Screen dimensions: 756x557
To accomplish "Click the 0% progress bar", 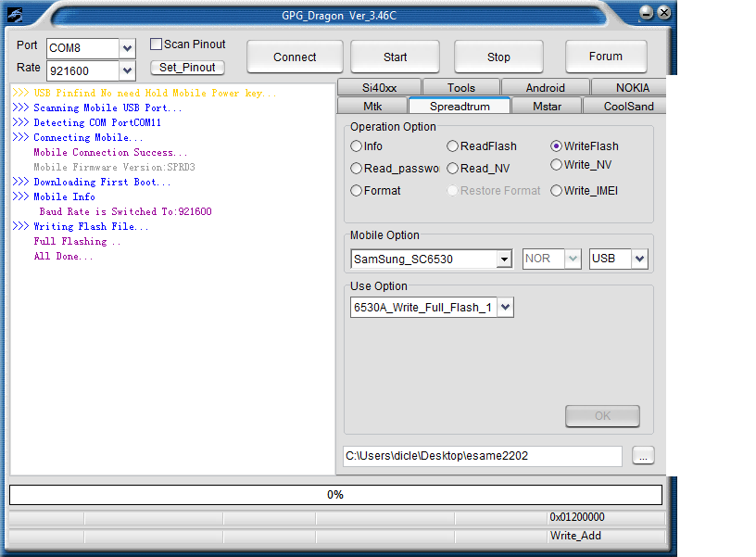I will [x=335, y=495].
